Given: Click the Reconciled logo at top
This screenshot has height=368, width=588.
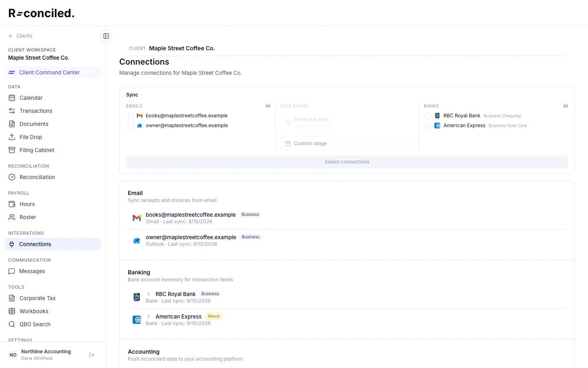Looking at the screenshot, I should pyautogui.click(x=41, y=13).
